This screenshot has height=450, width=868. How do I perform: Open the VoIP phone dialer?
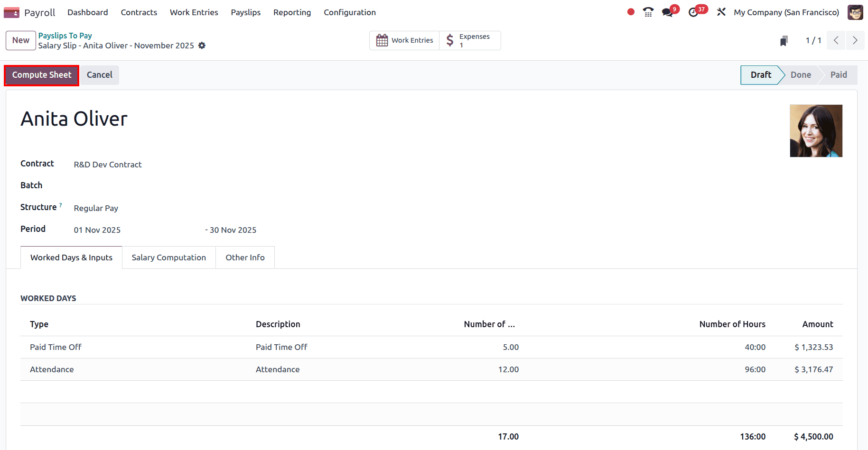click(648, 12)
